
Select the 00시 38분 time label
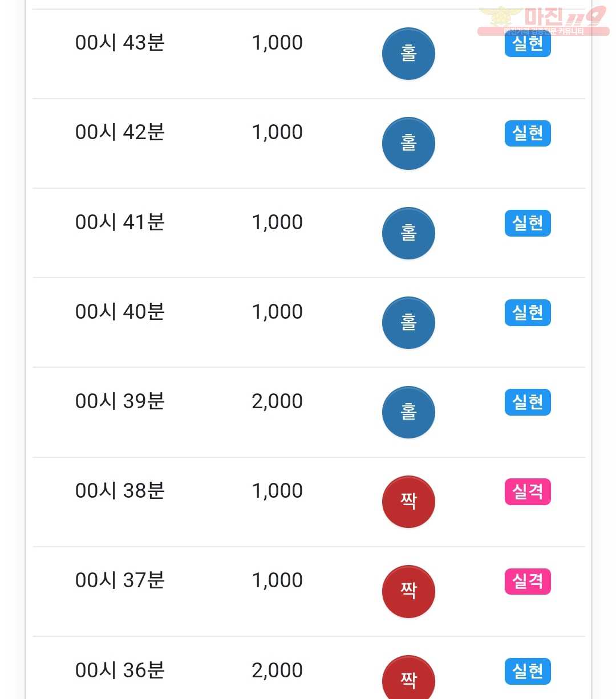[x=120, y=491]
